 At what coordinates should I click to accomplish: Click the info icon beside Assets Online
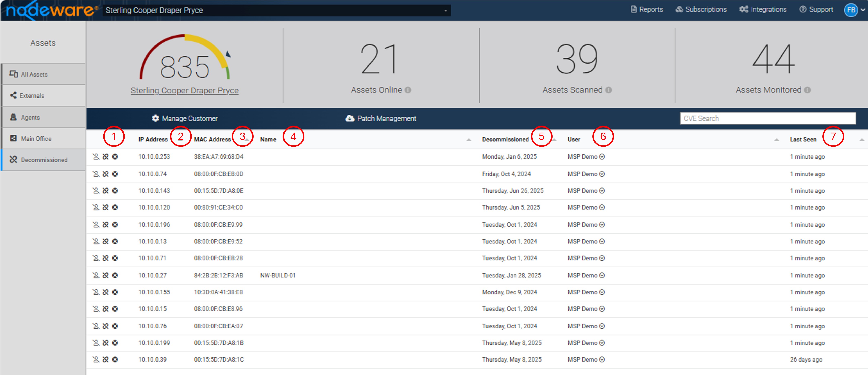coord(408,90)
